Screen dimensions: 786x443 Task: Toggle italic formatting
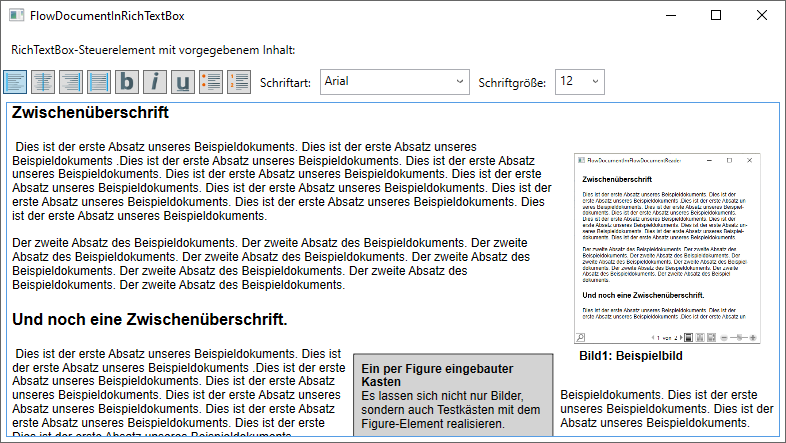click(155, 82)
